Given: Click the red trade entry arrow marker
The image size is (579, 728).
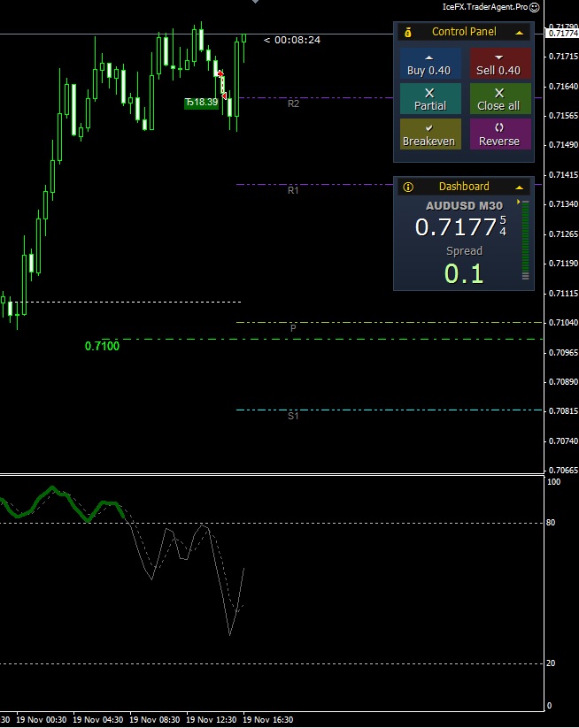Looking at the screenshot, I should pos(220,73).
